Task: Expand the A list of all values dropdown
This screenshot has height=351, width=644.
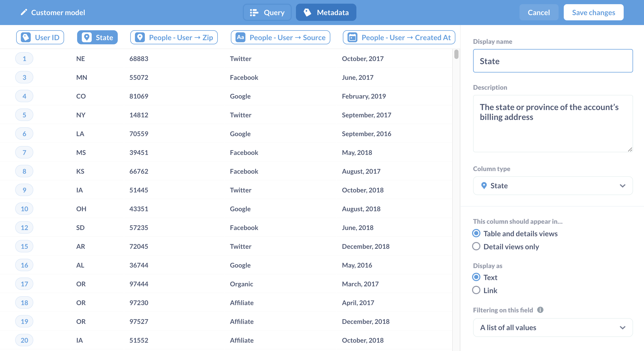Action: tap(553, 328)
